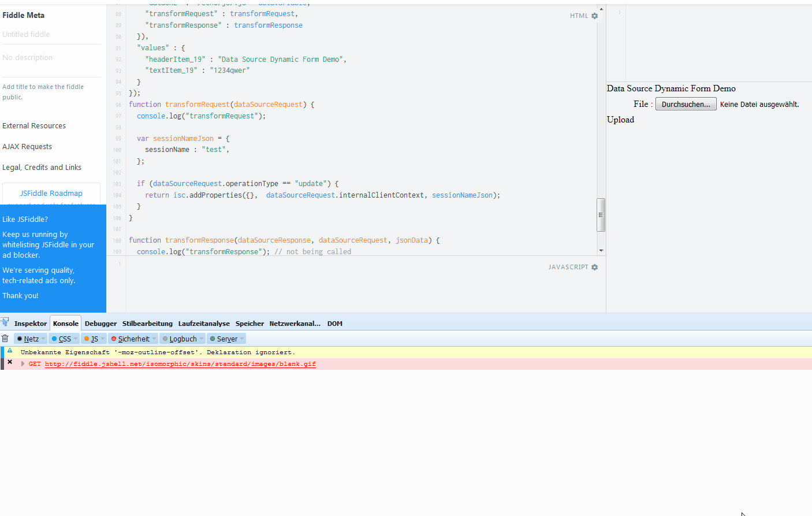Click the code editor vertical scrollbar thumb
The image size is (812, 516).
[x=601, y=215]
